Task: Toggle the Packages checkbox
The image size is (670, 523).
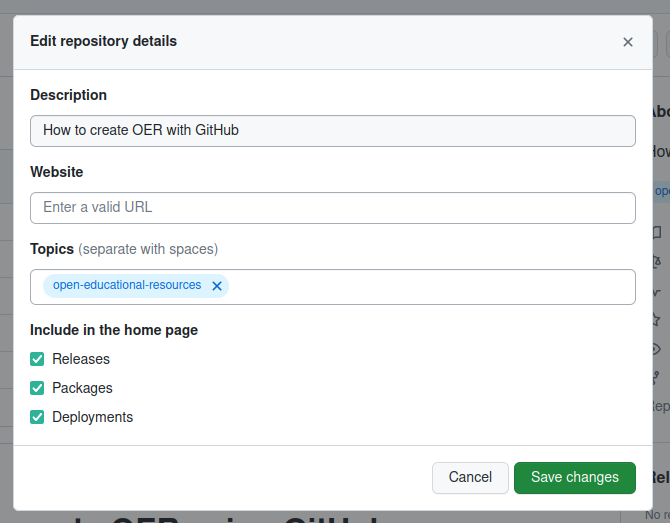Action: tap(38, 388)
